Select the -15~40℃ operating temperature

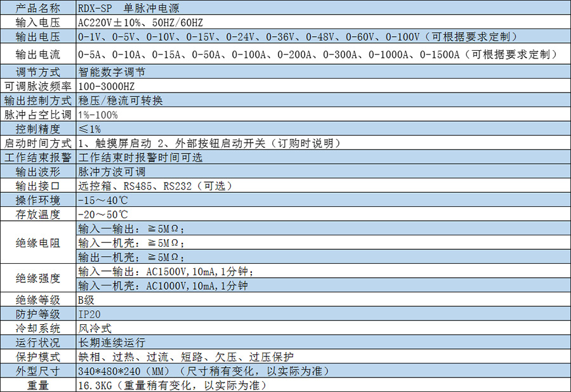click(103, 200)
